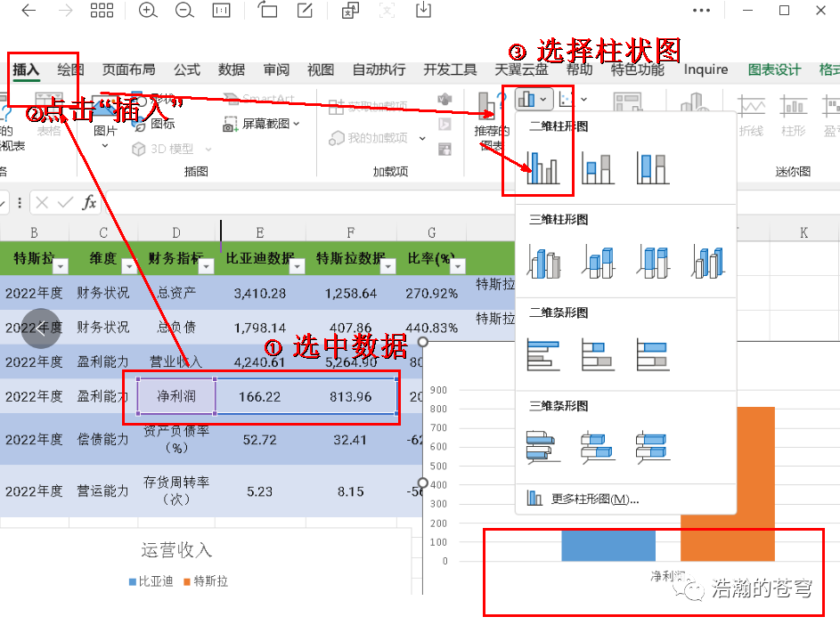Show image at actual size 1:1
Viewport: 840px width, 625px height.
(x=221, y=10)
